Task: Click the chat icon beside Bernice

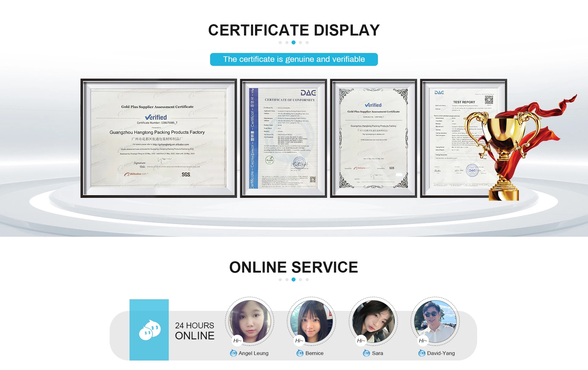Action: tap(300, 353)
